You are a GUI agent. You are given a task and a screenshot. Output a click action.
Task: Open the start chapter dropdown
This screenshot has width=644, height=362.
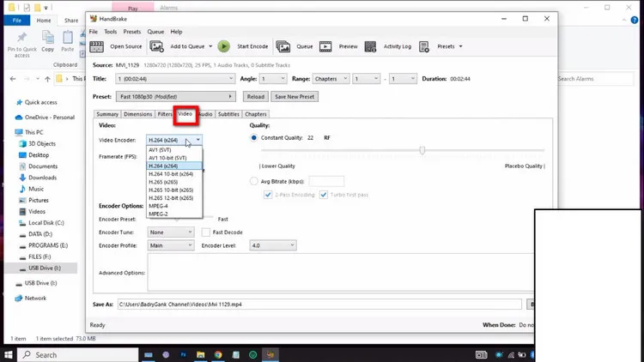pos(367,79)
